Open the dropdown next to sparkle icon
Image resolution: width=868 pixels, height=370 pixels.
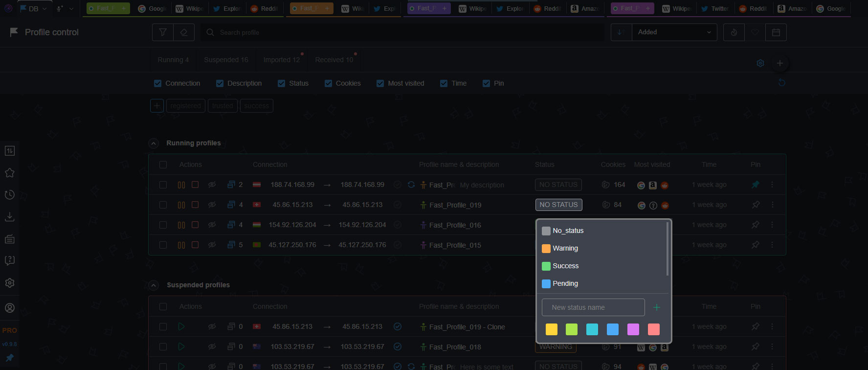(71, 8)
